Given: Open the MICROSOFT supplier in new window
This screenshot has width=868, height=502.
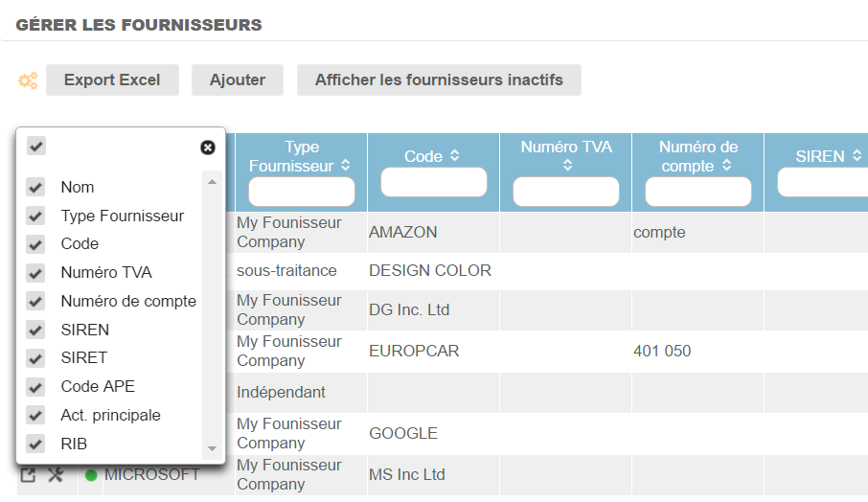Looking at the screenshot, I should click(x=29, y=475).
